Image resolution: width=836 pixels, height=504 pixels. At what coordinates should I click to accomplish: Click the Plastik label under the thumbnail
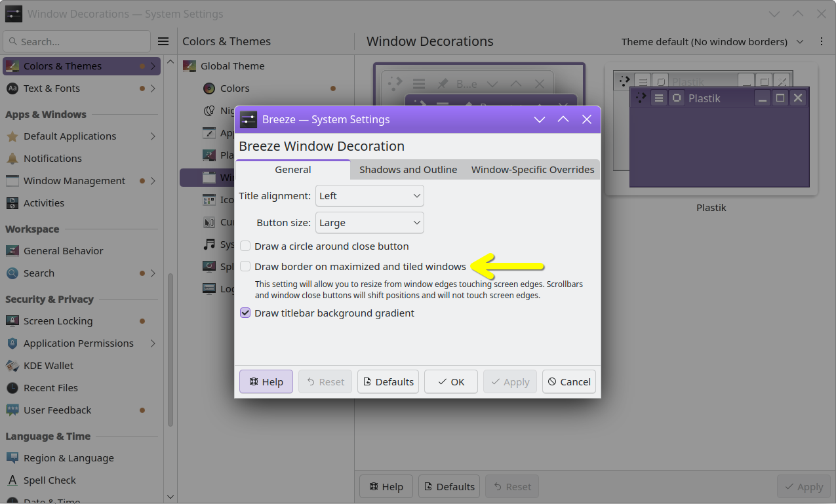[x=711, y=208]
